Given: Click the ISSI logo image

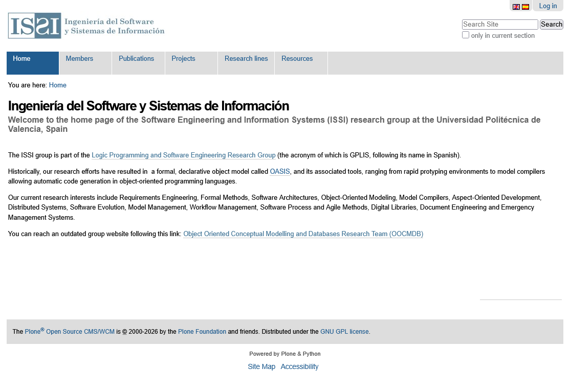Looking at the screenshot, I should (86, 26).
